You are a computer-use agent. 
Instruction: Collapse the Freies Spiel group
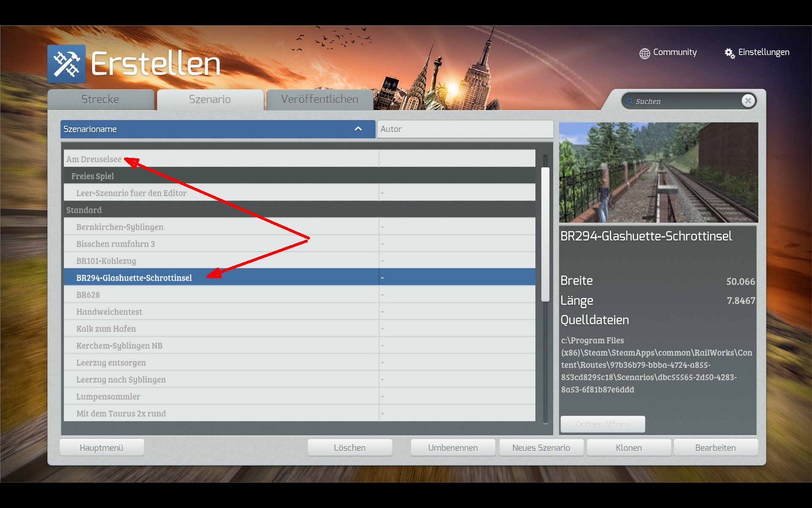[x=93, y=176]
